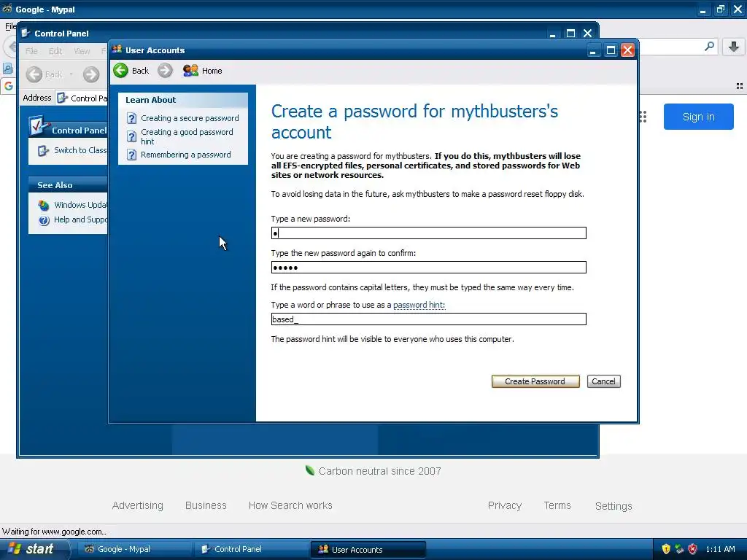
Task: Click the Forward arrow in User Accounts toolbar
Action: click(165, 71)
